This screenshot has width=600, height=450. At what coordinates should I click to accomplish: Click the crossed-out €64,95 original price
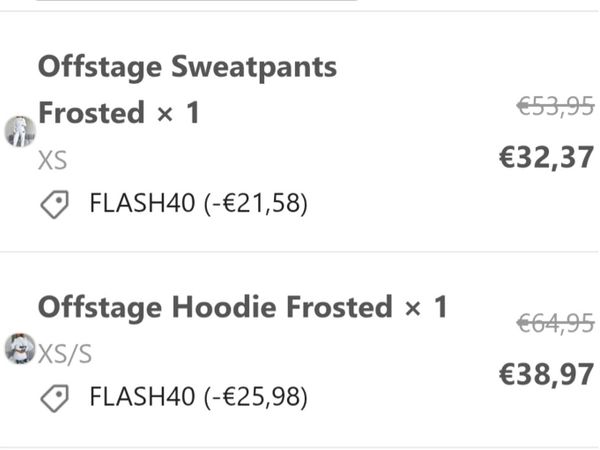pyautogui.click(x=555, y=323)
